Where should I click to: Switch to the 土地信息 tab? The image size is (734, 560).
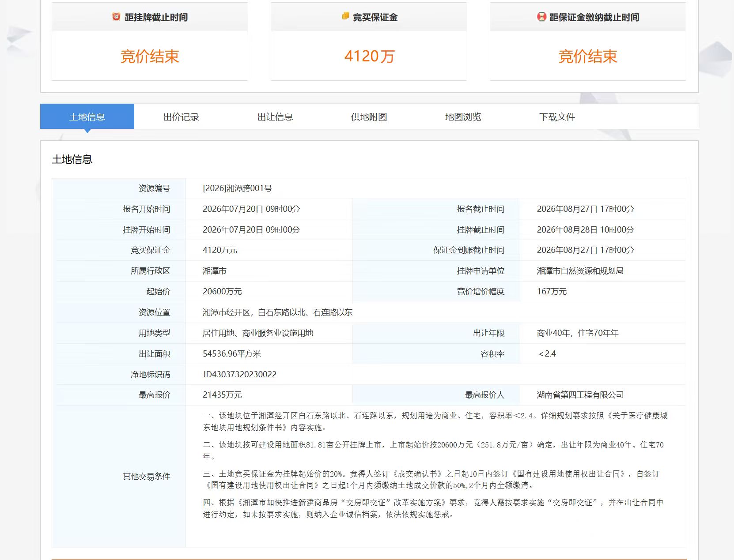coord(87,117)
